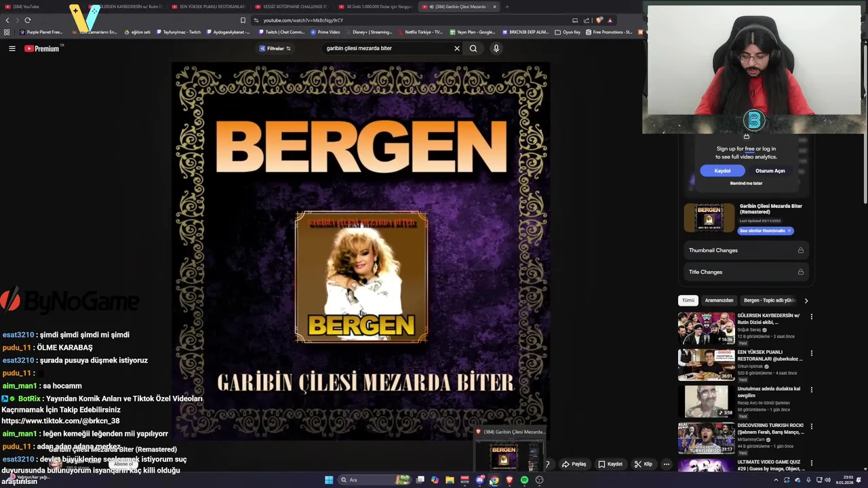Select the Bergen - Topic filter chip
Viewport: 868px width, 488px height.
(769, 300)
